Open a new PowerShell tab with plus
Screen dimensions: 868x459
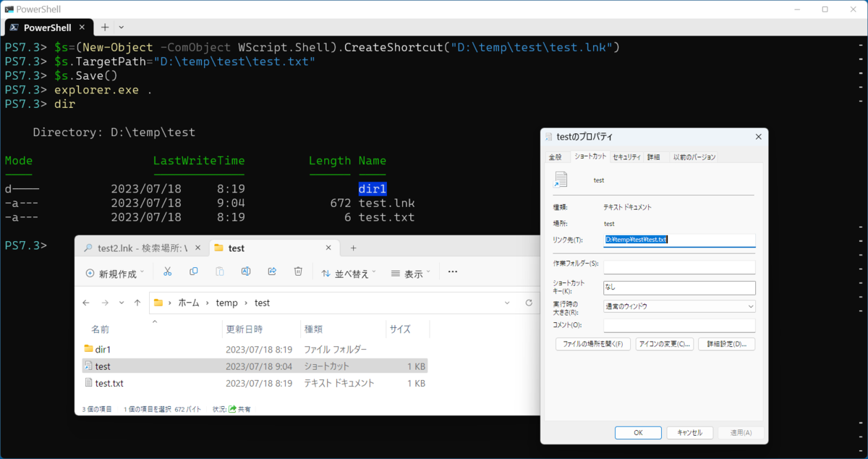click(x=105, y=27)
